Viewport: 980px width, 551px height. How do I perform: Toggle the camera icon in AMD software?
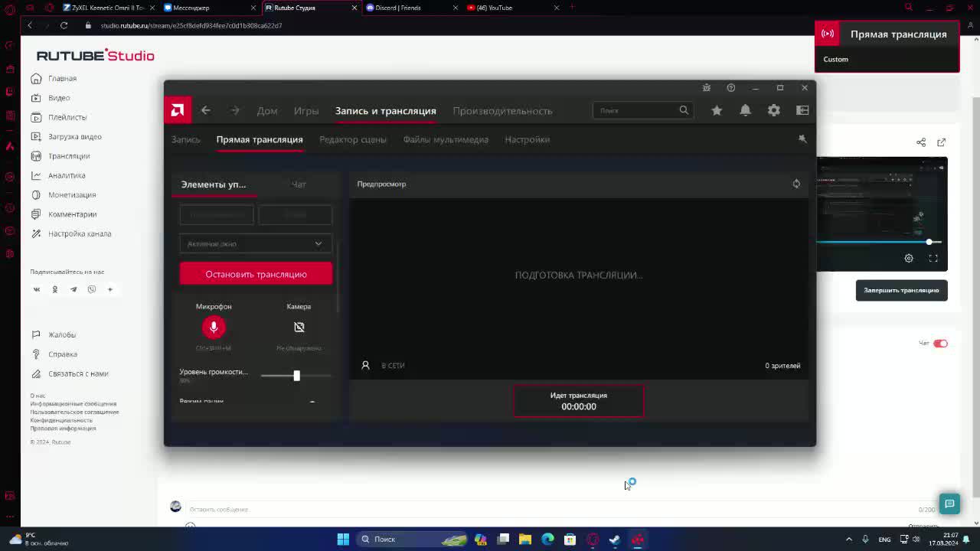coord(299,328)
